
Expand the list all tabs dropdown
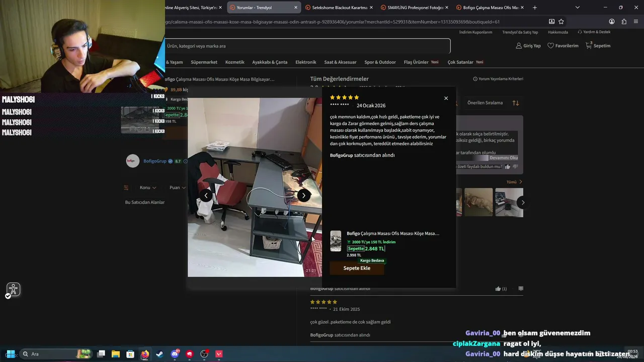pyautogui.click(x=578, y=8)
